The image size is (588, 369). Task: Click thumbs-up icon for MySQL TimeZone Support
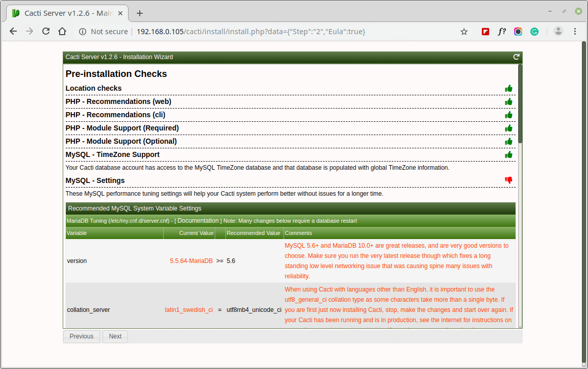click(508, 154)
